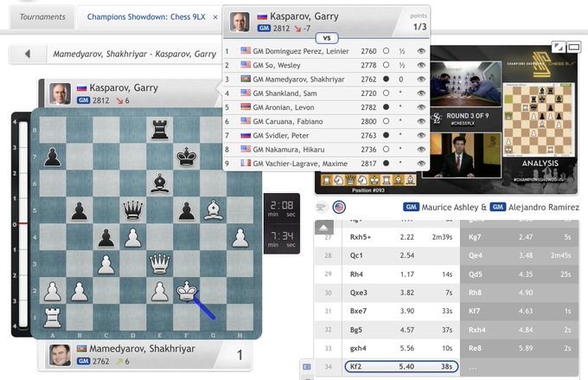Screen dimensions: 588x380
Task: Click Mamedyarov's avatar below the board
Action: pyautogui.click(x=60, y=355)
